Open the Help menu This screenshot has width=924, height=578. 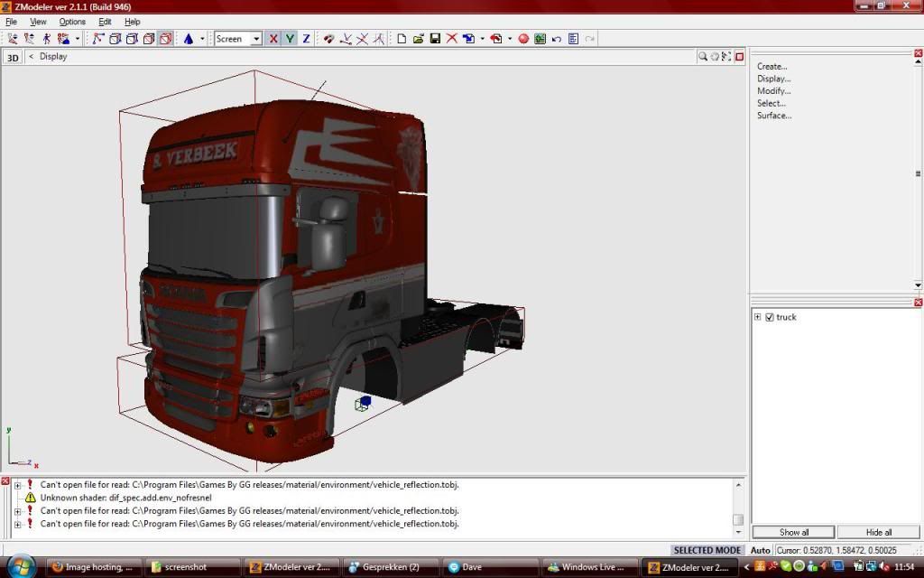point(132,22)
